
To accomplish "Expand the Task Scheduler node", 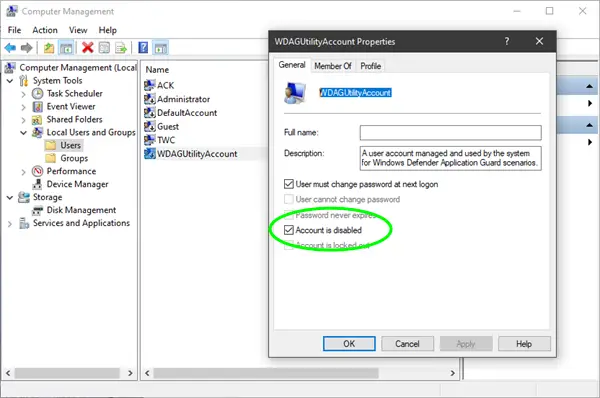I will [23, 94].
